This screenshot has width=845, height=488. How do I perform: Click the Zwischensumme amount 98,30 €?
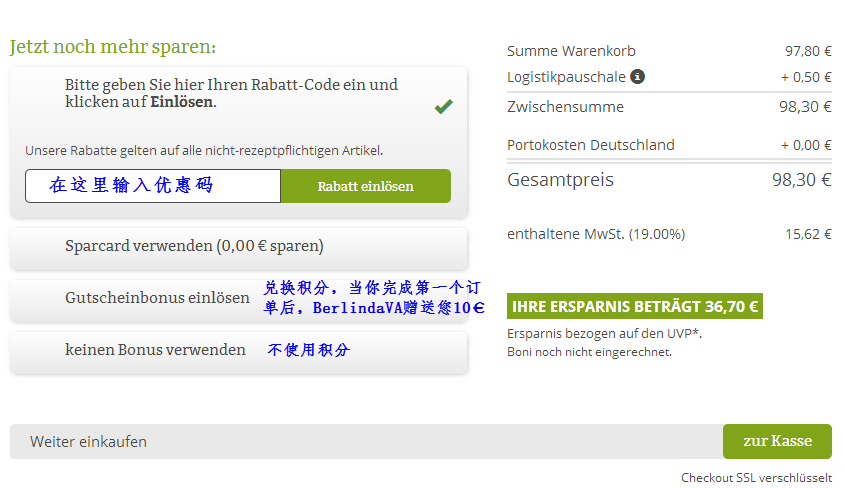pos(805,107)
